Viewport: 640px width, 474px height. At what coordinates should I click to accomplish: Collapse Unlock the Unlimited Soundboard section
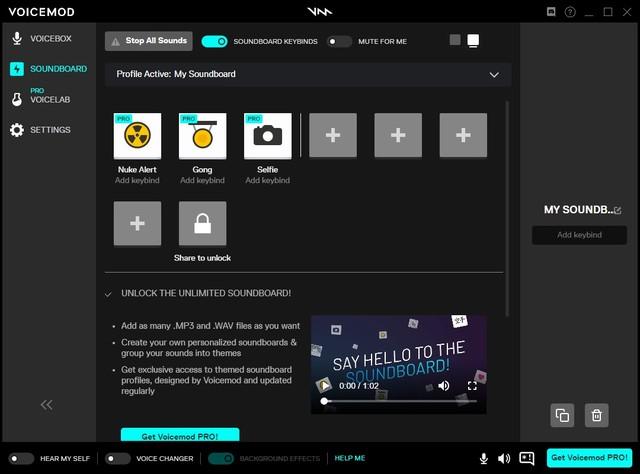(108, 293)
